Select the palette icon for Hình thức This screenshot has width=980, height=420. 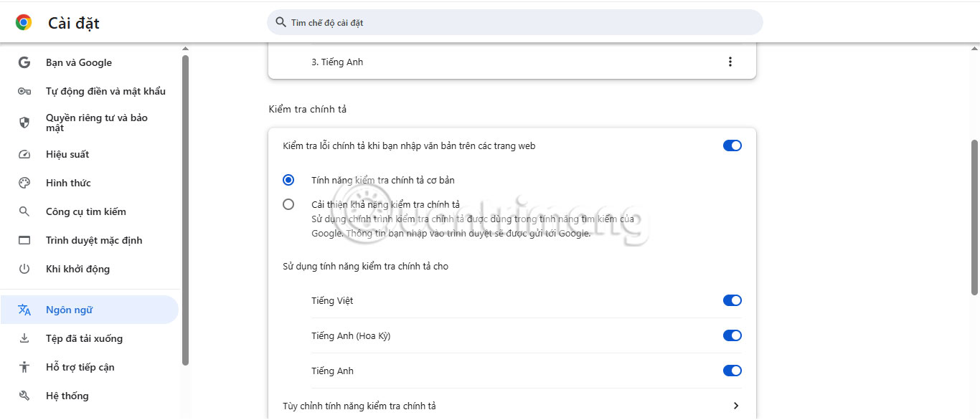click(x=26, y=183)
